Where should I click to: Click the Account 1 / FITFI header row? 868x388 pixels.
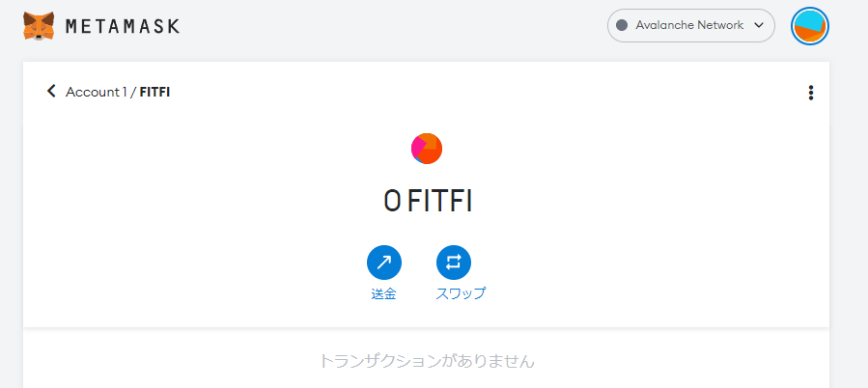click(426, 92)
